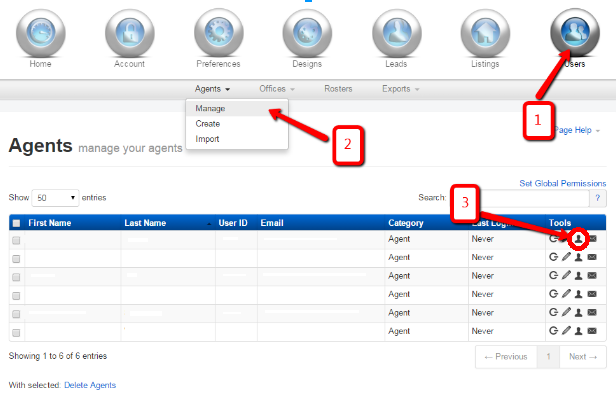Click the envelope icon in fourth agent row
Viewport: 616px width, 420px height.
[x=592, y=294]
